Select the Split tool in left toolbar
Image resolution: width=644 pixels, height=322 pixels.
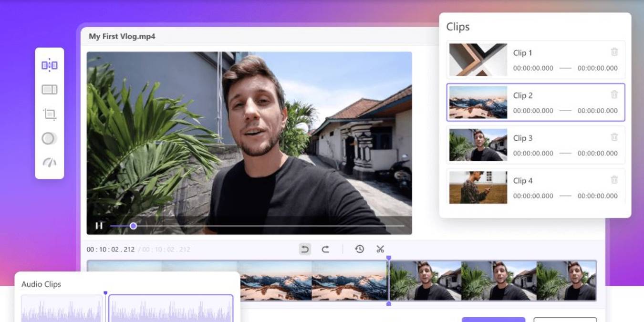tap(50, 65)
